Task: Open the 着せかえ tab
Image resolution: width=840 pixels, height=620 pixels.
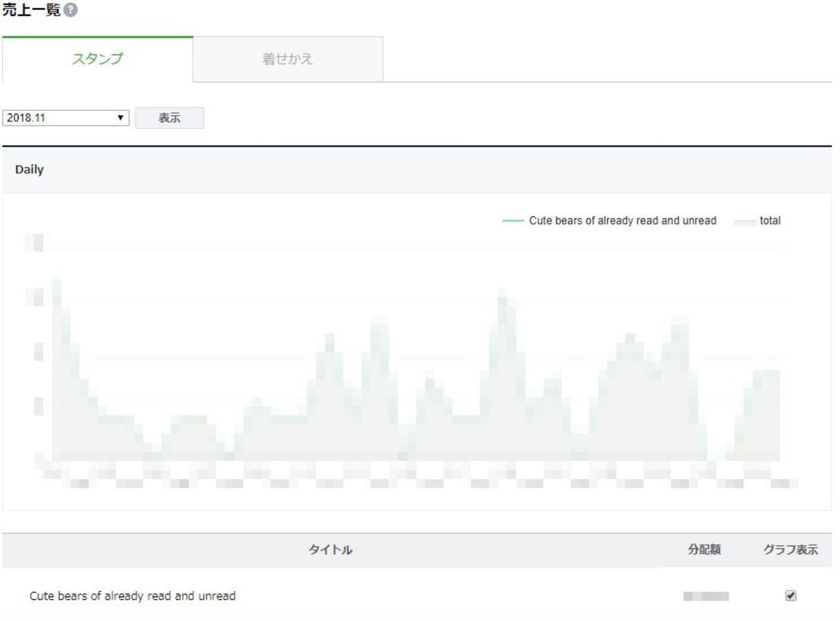Action: 288,59
